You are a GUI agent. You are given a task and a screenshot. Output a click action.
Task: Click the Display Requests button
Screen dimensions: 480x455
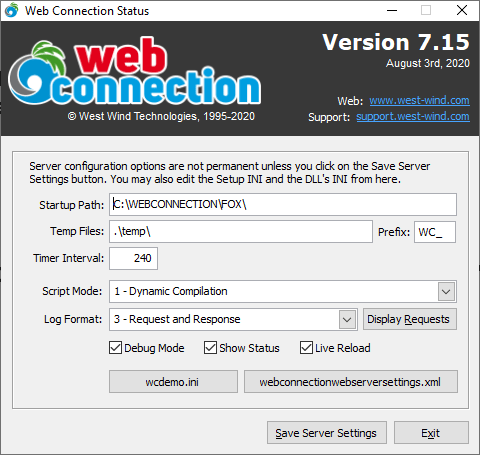[x=410, y=319]
